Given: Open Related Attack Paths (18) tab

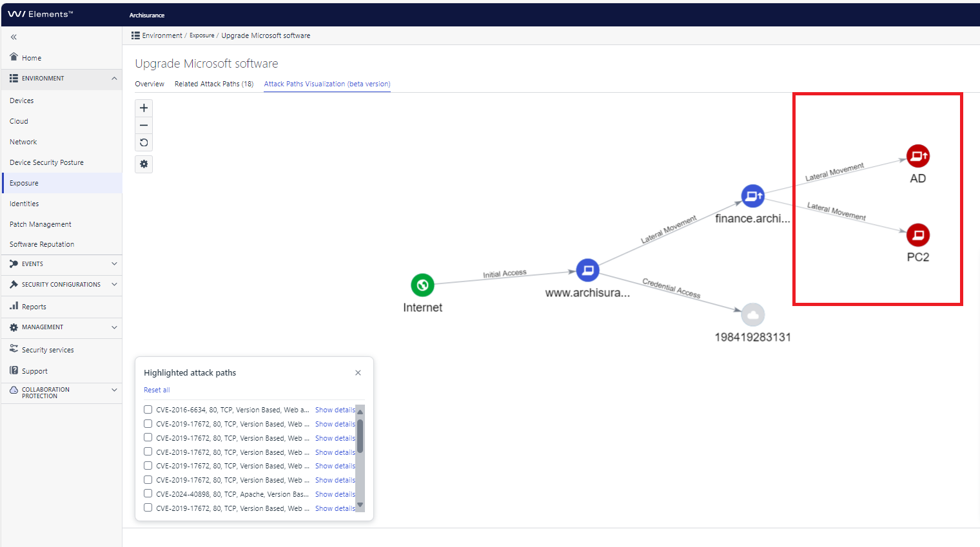Looking at the screenshot, I should [214, 84].
